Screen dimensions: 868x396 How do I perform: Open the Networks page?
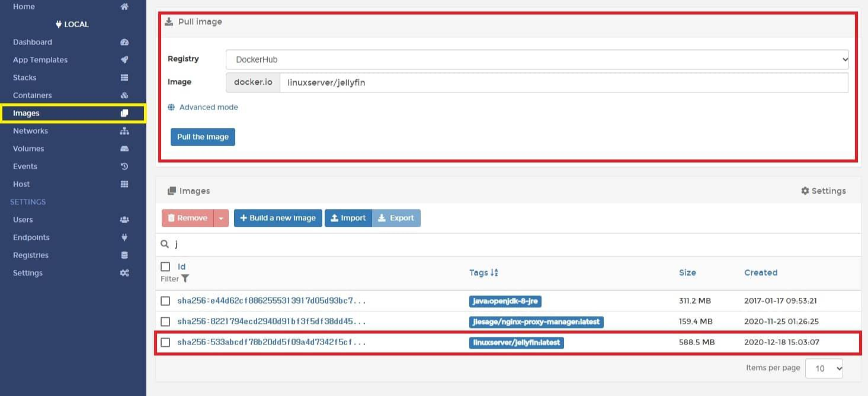(x=30, y=131)
